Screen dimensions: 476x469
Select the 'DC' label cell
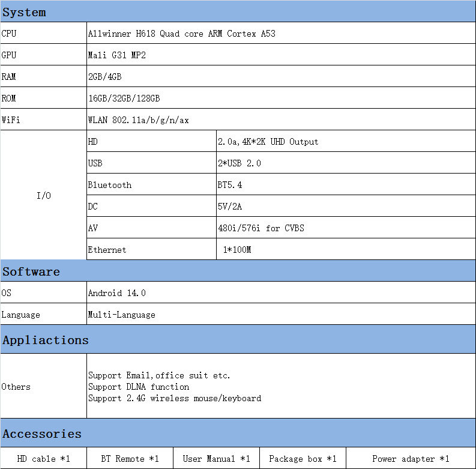tap(151, 206)
